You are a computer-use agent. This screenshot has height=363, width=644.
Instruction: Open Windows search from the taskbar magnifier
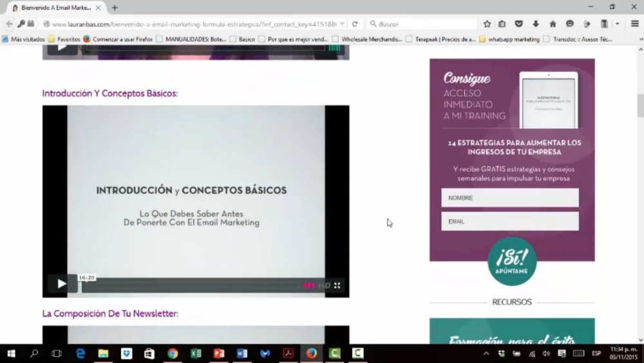(x=34, y=353)
